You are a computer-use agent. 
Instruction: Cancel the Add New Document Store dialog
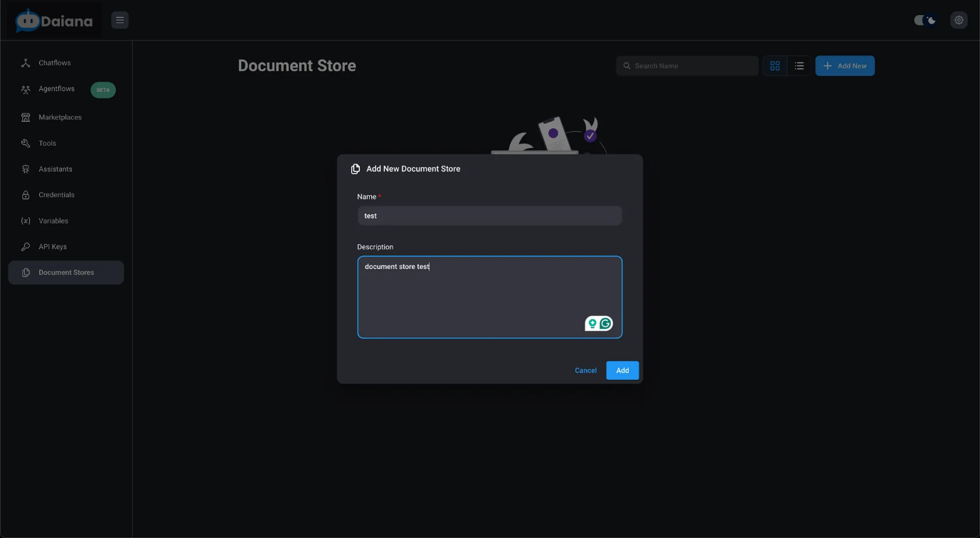(x=585, y=370)
